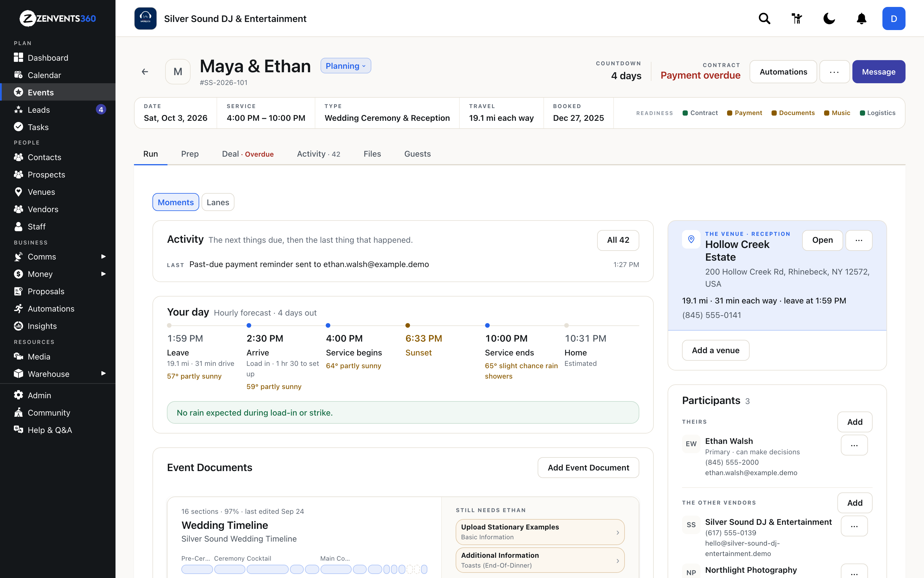924x578 pixels.
Task: Open Contacts in the sidebar
Action: click(58, 157)
